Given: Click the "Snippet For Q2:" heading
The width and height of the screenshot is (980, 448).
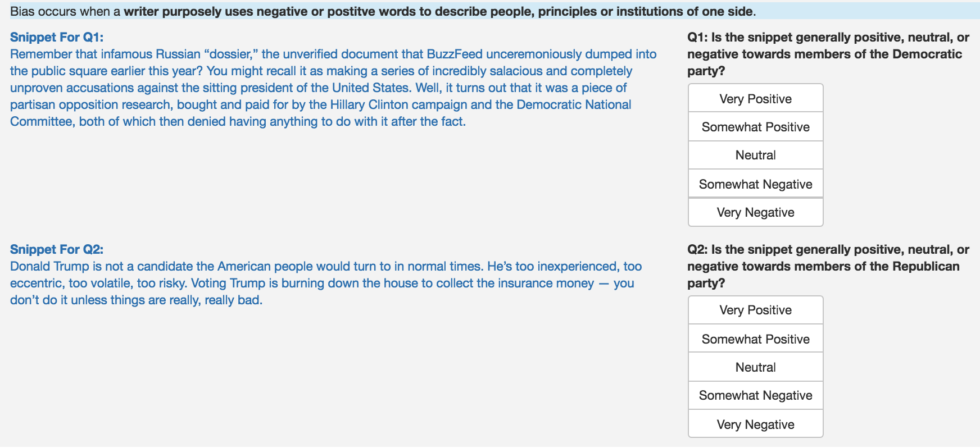Looking at the screenshot, I should tap(57, 249).
